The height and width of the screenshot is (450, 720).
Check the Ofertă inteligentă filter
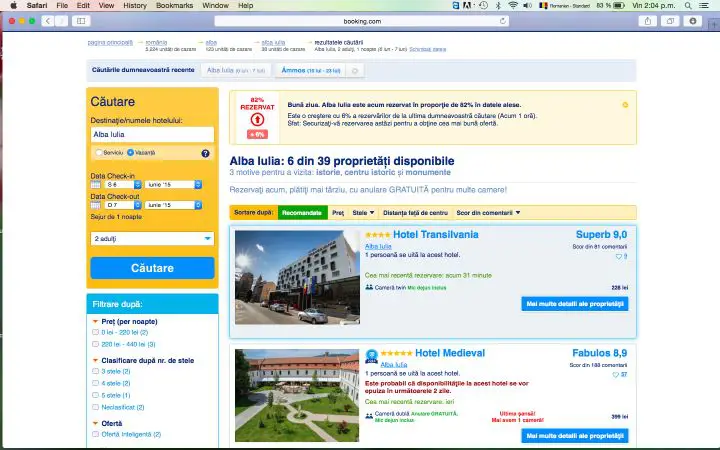coord(96,434)
